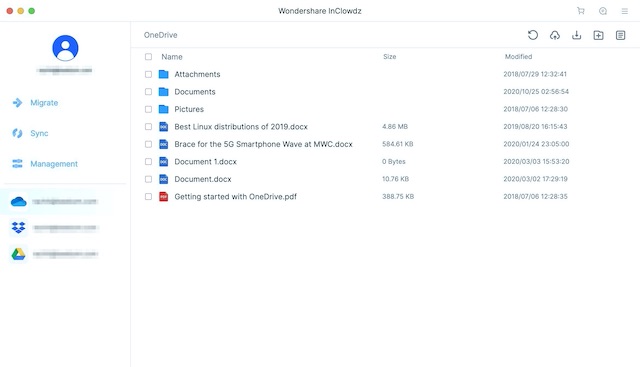Select 'Document 1.docx' file name
The image size is (640, 367).
pyautogui.click(x=205, y=162)
